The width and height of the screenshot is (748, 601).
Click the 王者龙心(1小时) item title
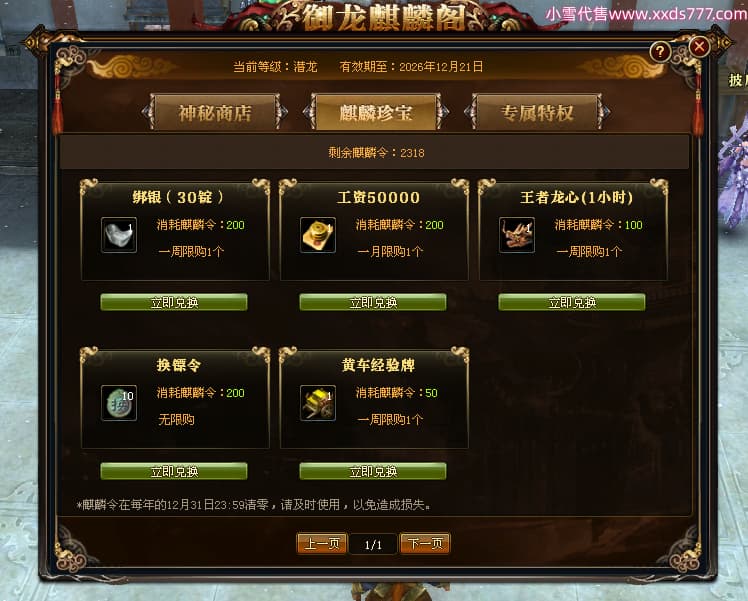[x=576, y=197]
